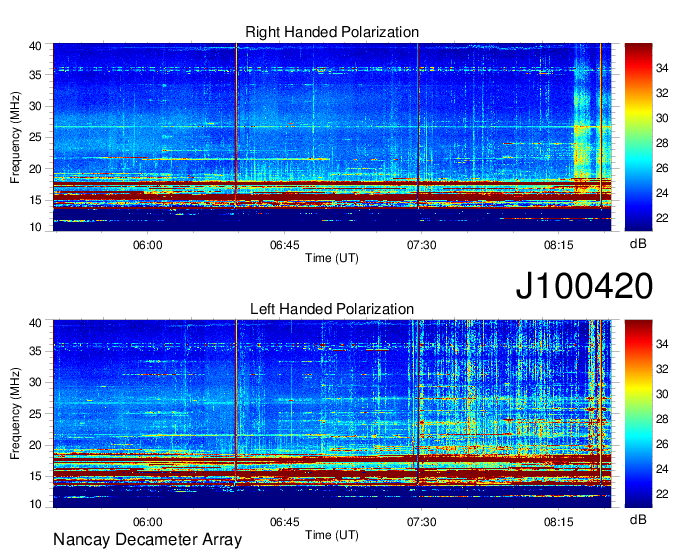Click the 30 MHz tick of Right Handed plot
The width and height of the screenshot is (680, 552).
coord(35,106)
